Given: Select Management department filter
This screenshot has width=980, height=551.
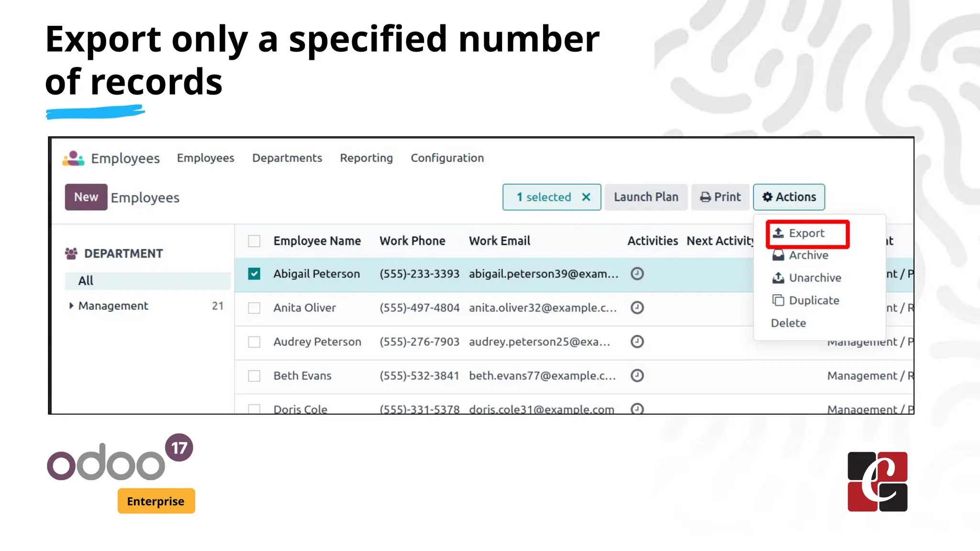Looking at the screenshot, I should (x=113, y=306).
